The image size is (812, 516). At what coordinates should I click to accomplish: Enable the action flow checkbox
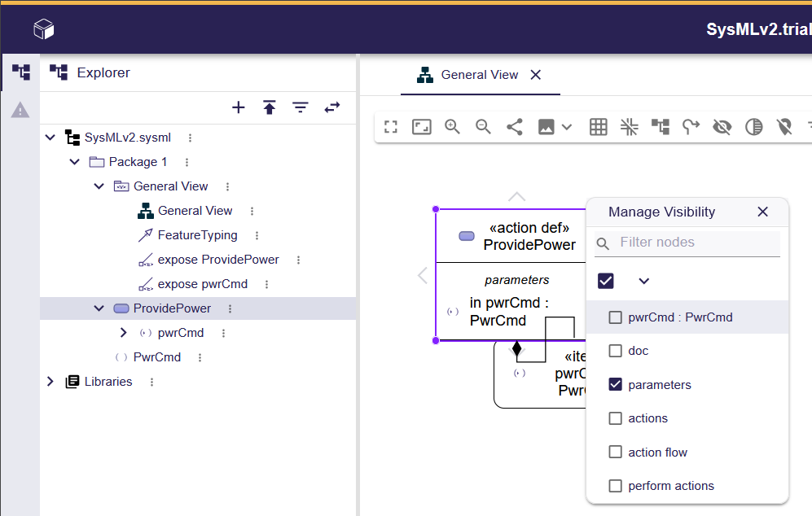pos(616,453)
